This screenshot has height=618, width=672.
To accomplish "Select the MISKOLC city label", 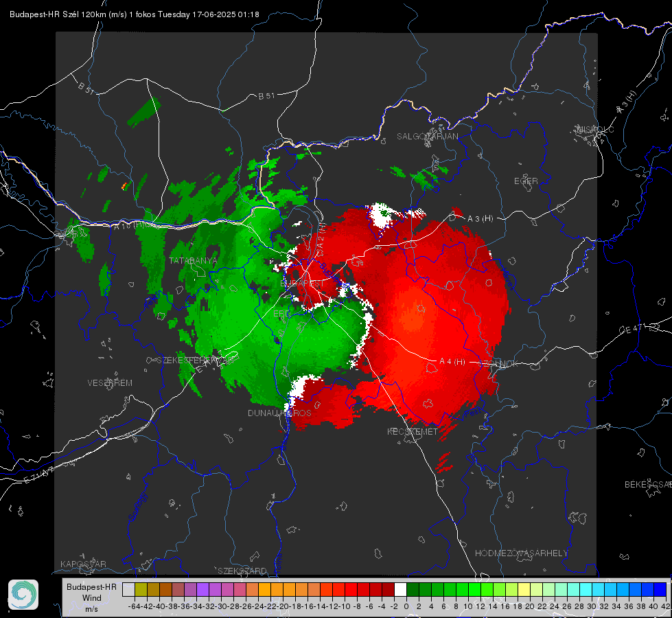I will [x=595, y=129].
